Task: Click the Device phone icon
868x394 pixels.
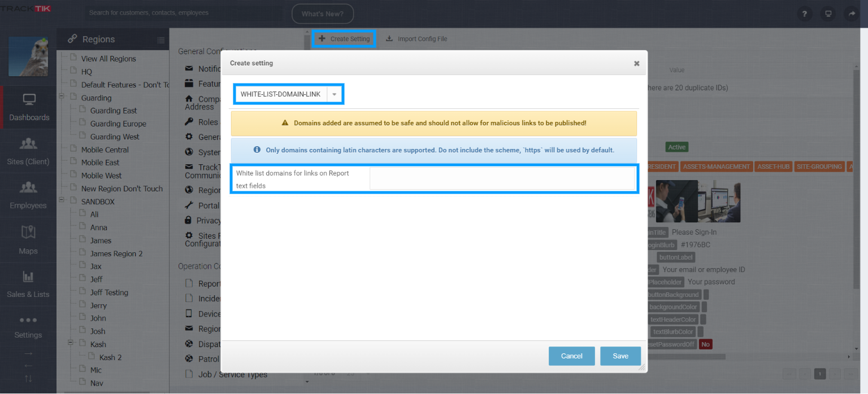Action: point(189,314)
